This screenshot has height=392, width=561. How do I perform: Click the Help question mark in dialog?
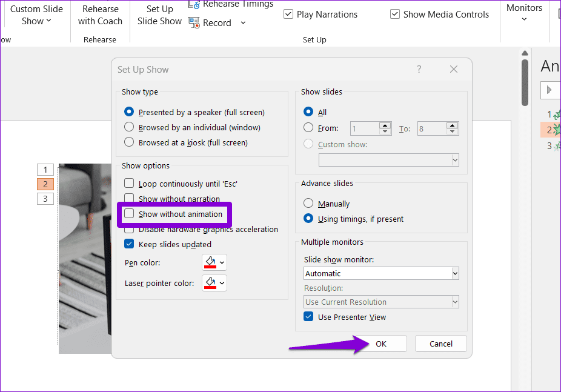419,70
